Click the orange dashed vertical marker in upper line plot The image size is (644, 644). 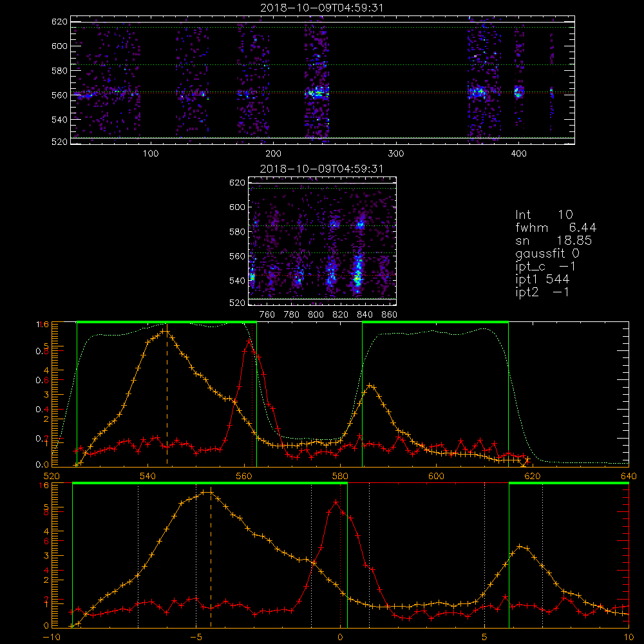(x=167, y=399)
